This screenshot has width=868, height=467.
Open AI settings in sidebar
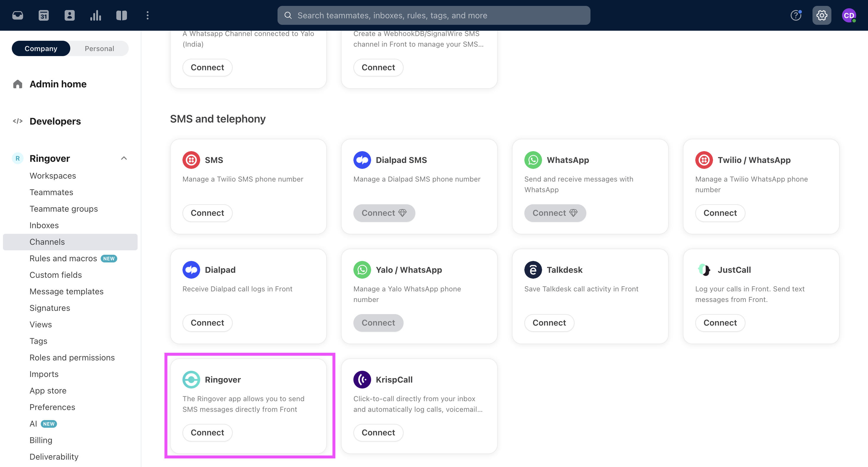tap(33, 424)
